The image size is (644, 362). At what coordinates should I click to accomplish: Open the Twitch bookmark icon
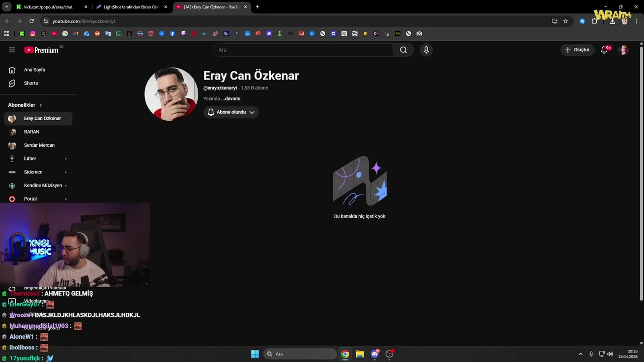(183, 34)
